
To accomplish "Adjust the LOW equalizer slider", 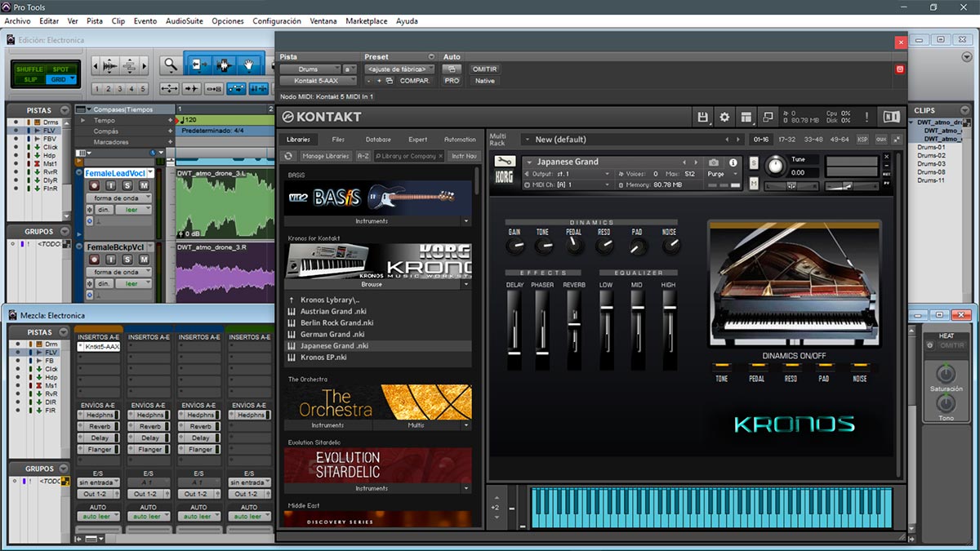I will [x=606, y=306].
